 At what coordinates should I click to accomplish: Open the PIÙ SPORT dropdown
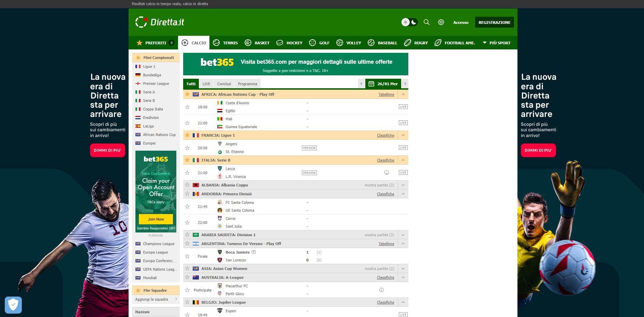(496, 43)
